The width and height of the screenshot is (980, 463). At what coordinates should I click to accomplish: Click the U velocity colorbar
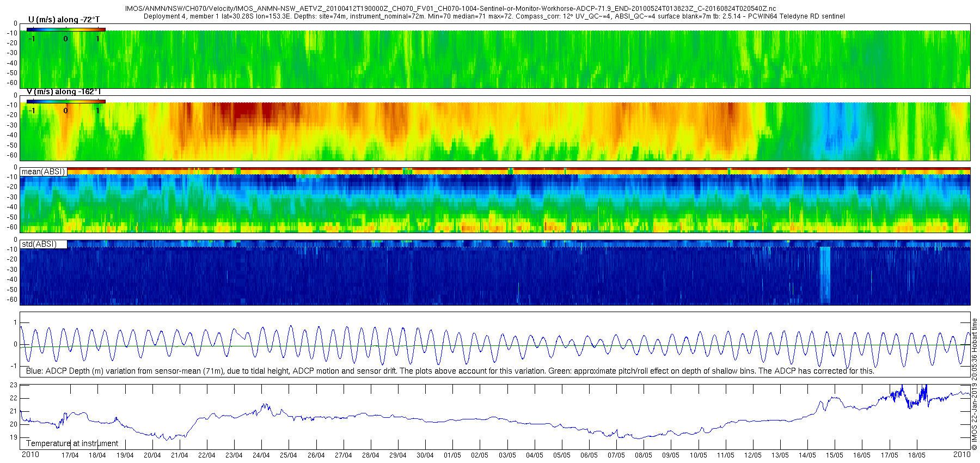[x=66, y=29]
